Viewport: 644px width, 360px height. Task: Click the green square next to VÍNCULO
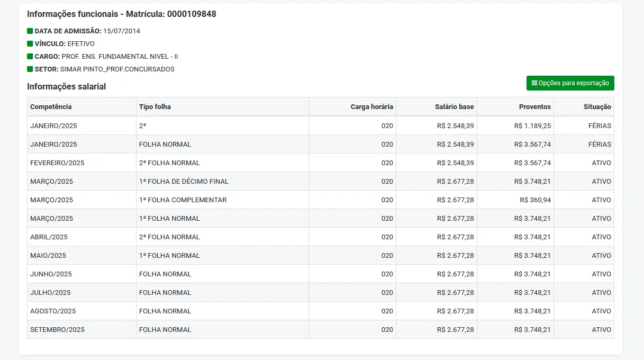pos(30,44)
